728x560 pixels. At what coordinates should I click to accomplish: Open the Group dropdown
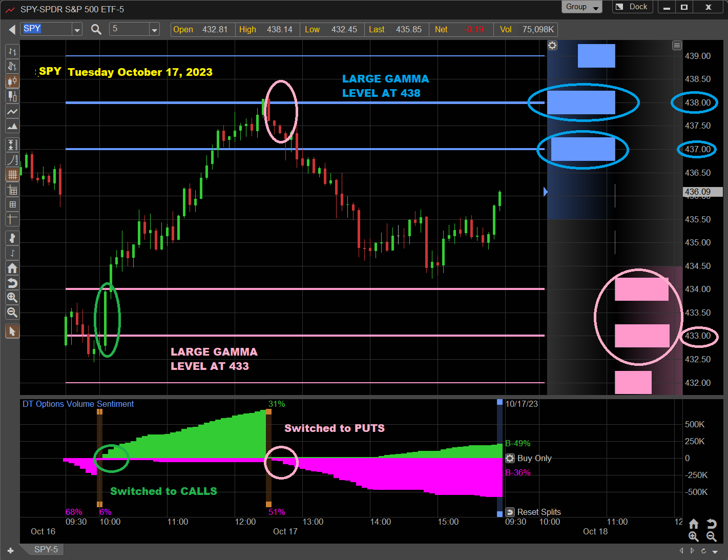coord(582,7)
